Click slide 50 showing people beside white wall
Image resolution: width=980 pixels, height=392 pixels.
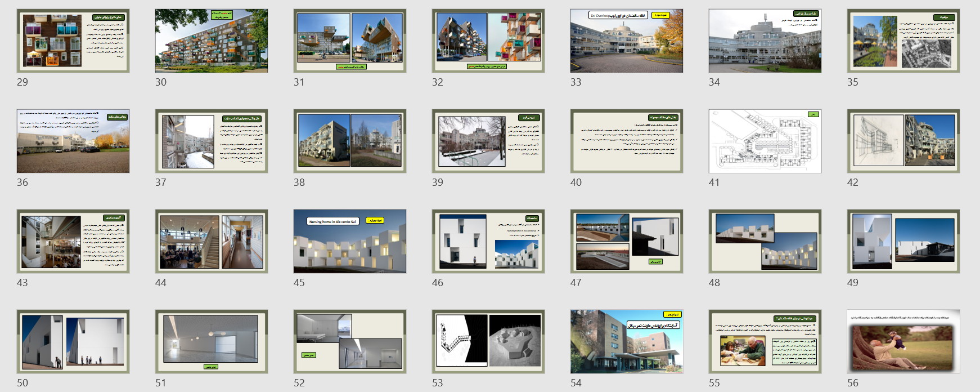73,341
